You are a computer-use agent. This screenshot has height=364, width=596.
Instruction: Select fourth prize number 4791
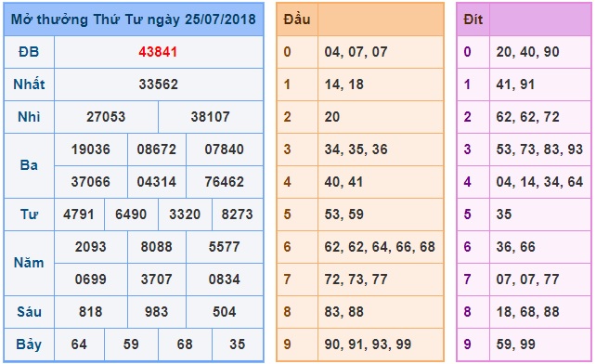pos(78,214)
